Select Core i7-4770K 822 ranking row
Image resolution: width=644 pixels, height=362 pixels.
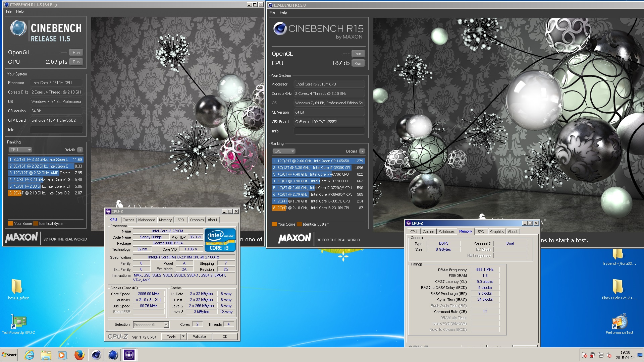[x=318, y=174]
